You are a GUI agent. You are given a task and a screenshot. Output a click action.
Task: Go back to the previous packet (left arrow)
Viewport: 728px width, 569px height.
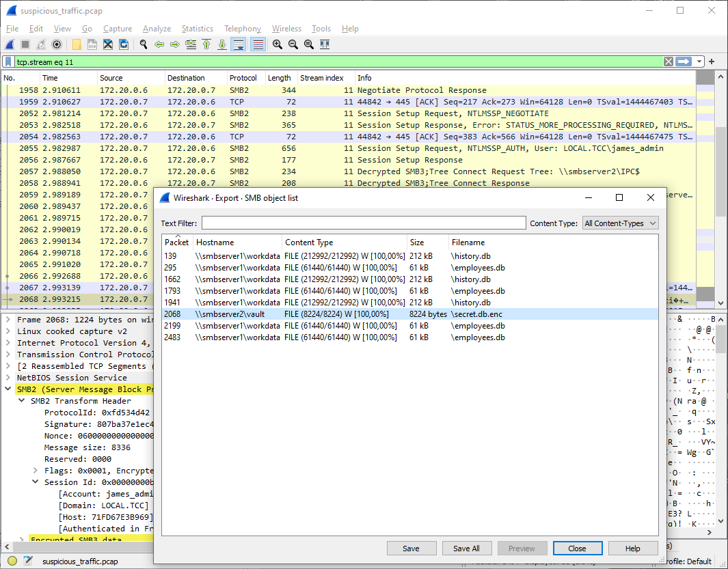pos(159,44)
